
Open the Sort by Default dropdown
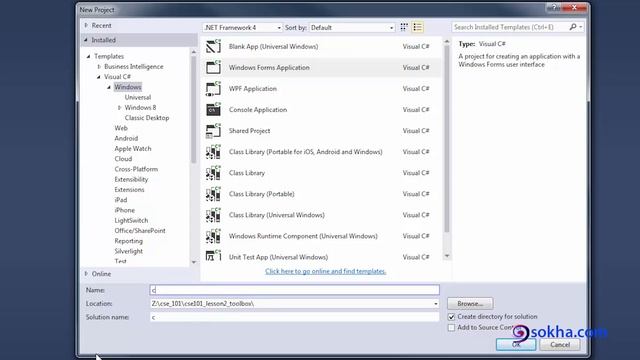(352, 28)
